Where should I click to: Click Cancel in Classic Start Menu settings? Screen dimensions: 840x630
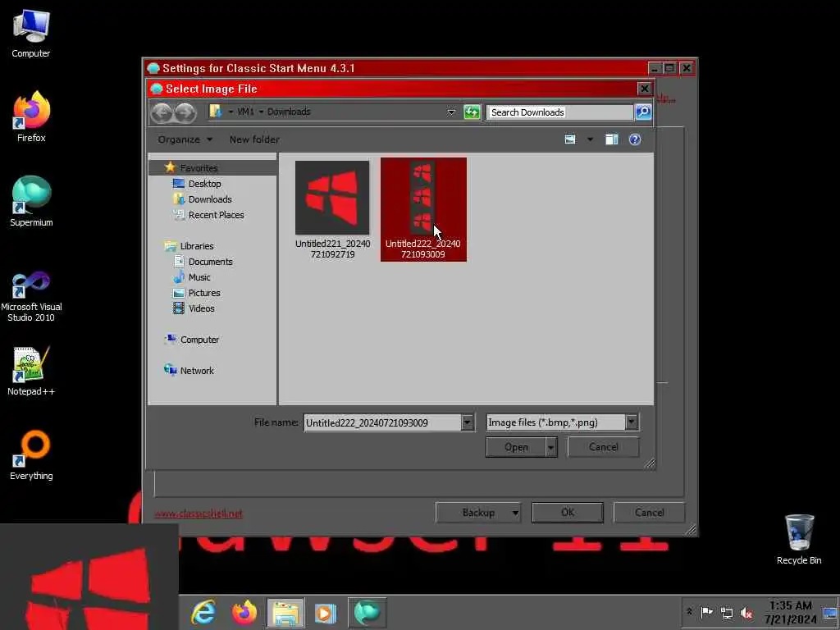pyautogui.click(x=649, y=513)
